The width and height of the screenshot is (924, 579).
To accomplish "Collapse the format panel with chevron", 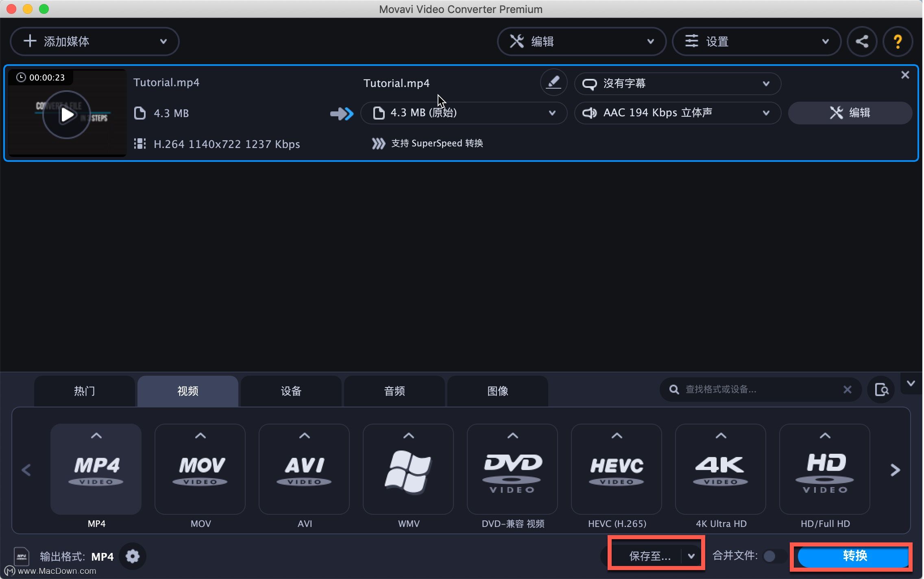I will [x=911, y=383].
